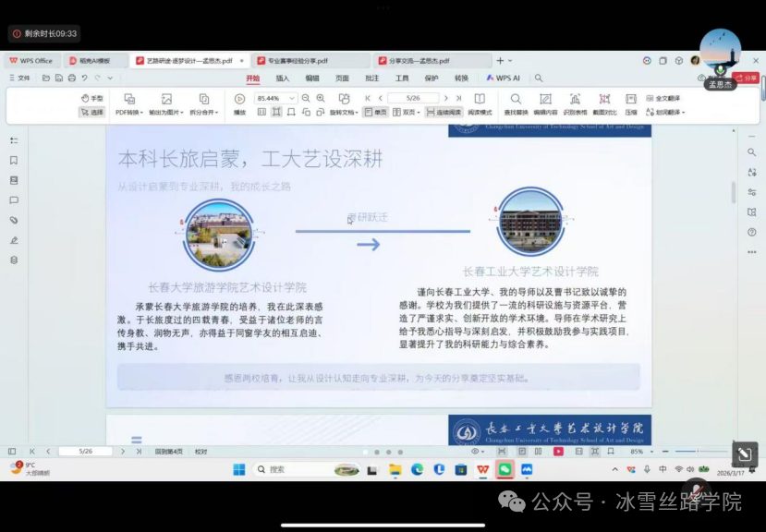Screen dimensions: 766x532
Task: Open the 插入 ribbon tab
Action: pyautogui.click(x=283, y=79)
